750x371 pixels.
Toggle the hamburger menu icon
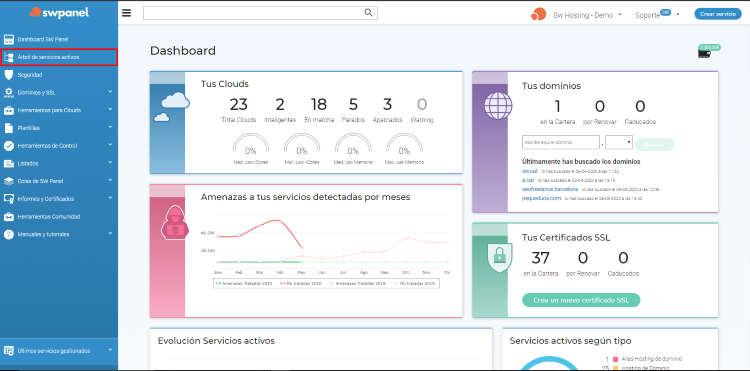[x=126, y=13]
